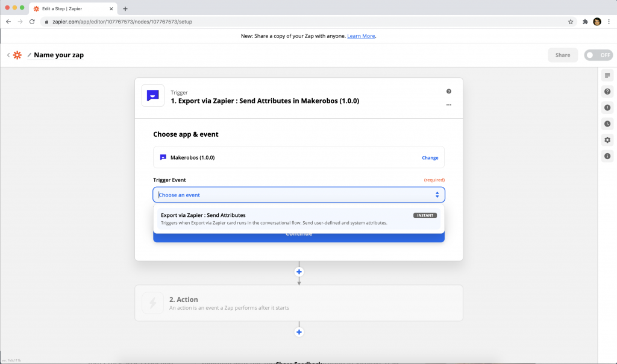Add a step with plus below trigger
This screenshot has height=364, width=617.
(299, 272)
